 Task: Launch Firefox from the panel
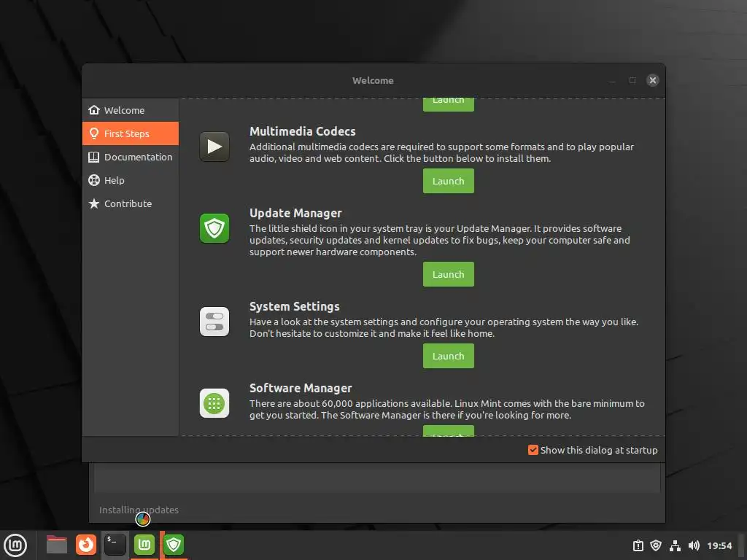click(x=86, y=545)
